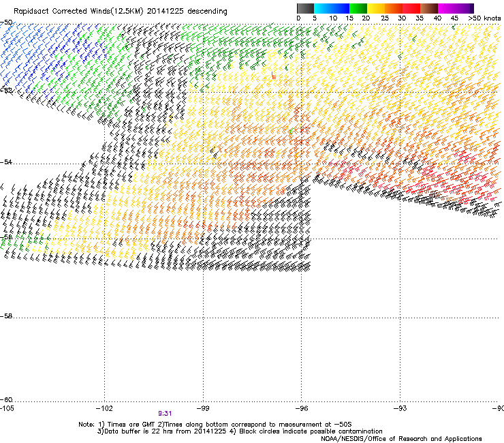The image size is (504, 443).
Task: Click the gray 0-5 knots legend swatch
Action: pos(305,8)
